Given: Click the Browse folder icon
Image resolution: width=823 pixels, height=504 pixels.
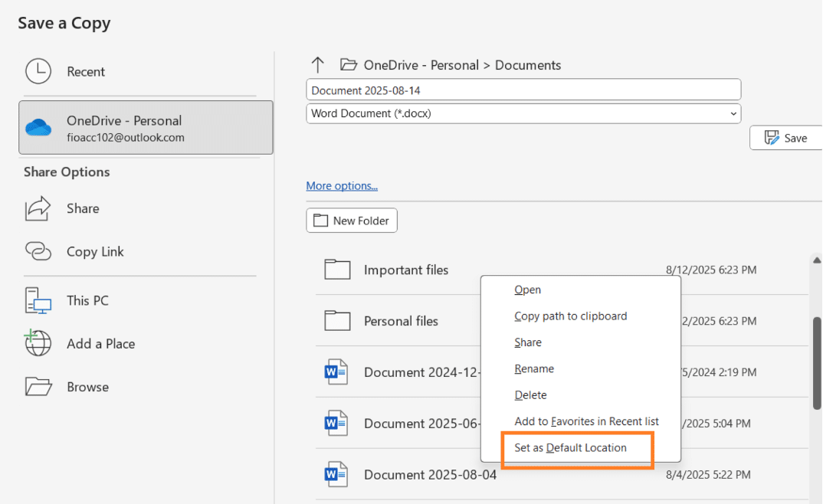Looking at the screenshot, I should [x=38, y=387].
